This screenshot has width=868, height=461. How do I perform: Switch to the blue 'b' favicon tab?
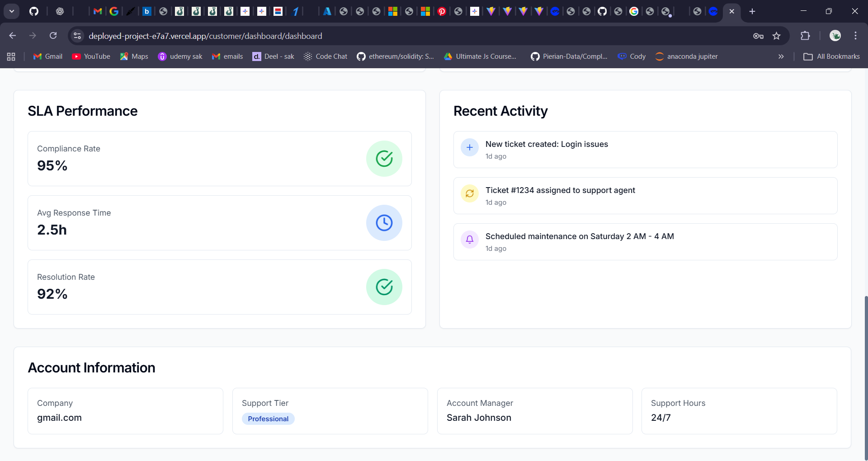[x=146, y=11]
